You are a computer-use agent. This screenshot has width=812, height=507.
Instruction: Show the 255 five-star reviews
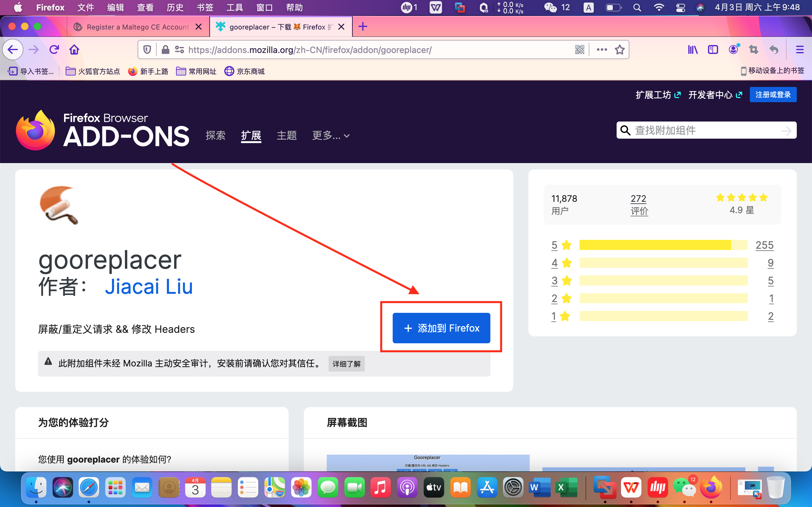pyautogui.click(x=764, y=245)
